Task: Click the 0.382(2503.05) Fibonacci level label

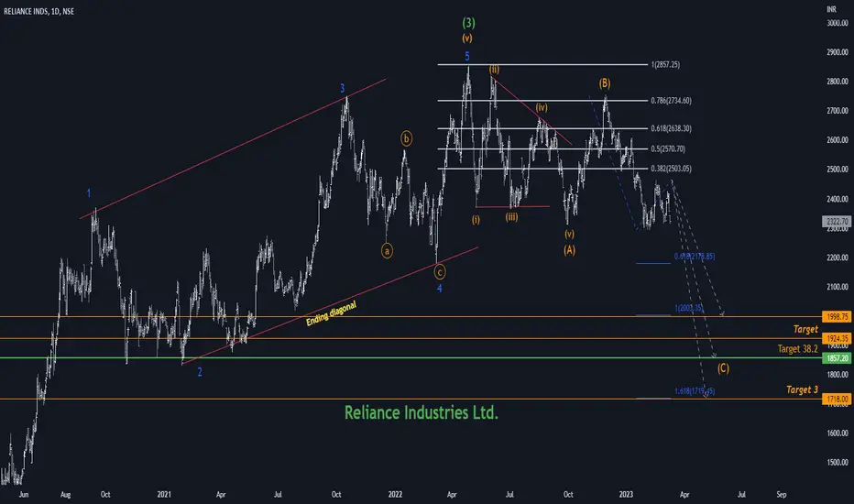Action: click(x=671, y=169)
